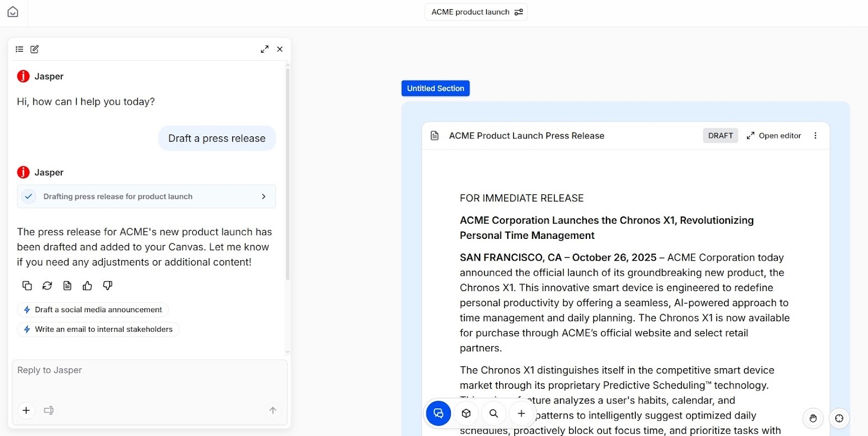Select the Untitled Section label
Viewport: 868px width, 436px height.
click(x=436, y=89)
